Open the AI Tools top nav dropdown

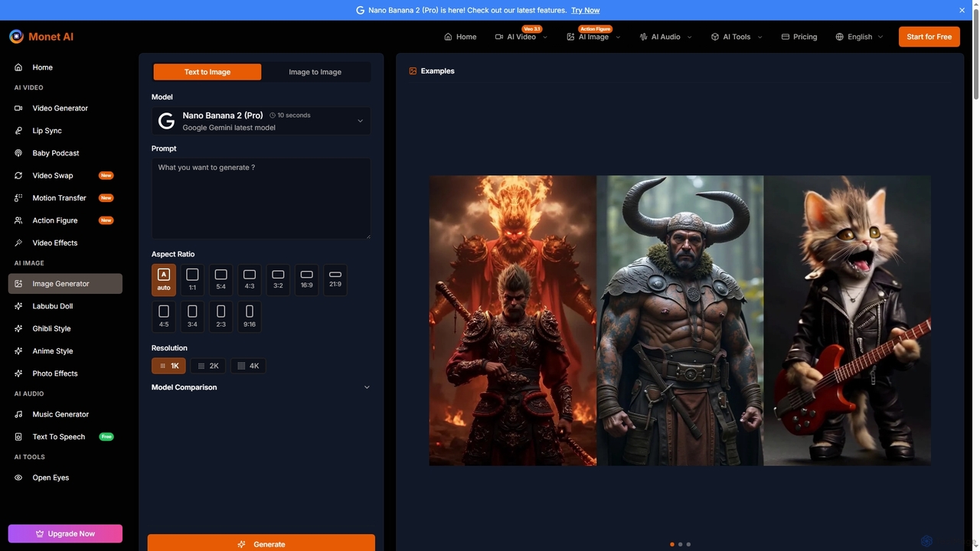737,37
